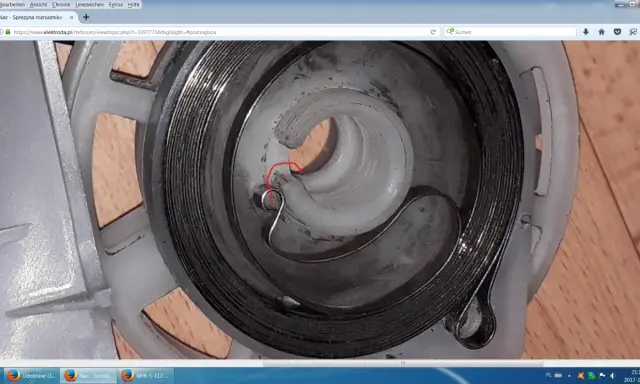Open the Downloads arrow icon
This screenshot has width=640, height=384.
coord(586,32)
